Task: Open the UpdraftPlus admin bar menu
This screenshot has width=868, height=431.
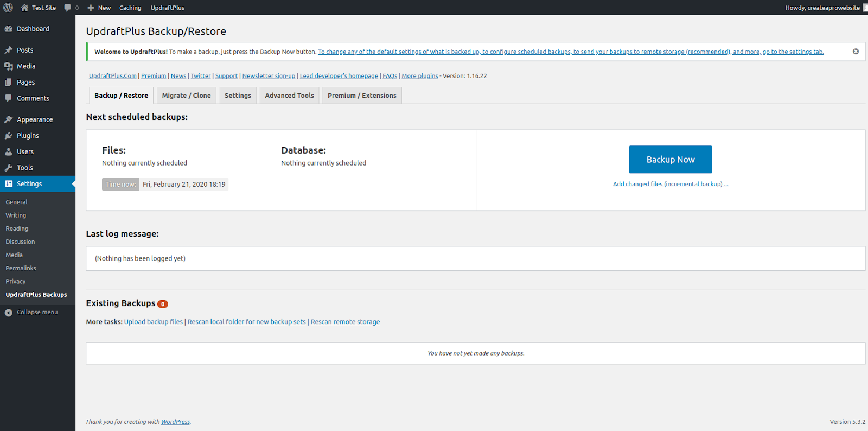Action: [x=168, y=8]
